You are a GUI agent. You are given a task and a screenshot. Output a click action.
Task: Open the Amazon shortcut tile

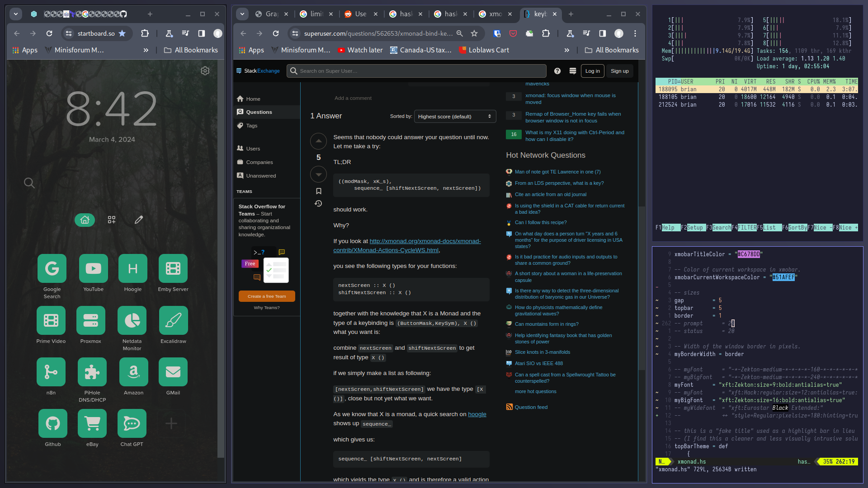(x=134, y=372)
